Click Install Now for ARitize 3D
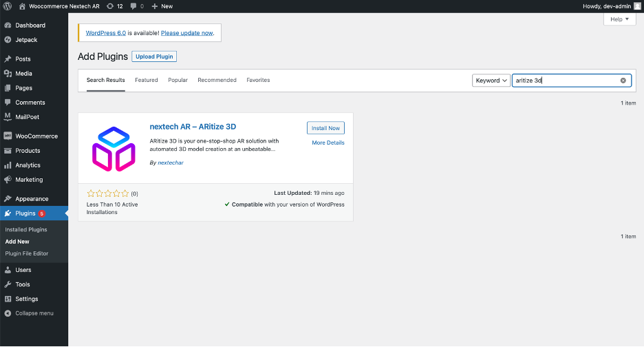644x347 pixels. (325, 128)
